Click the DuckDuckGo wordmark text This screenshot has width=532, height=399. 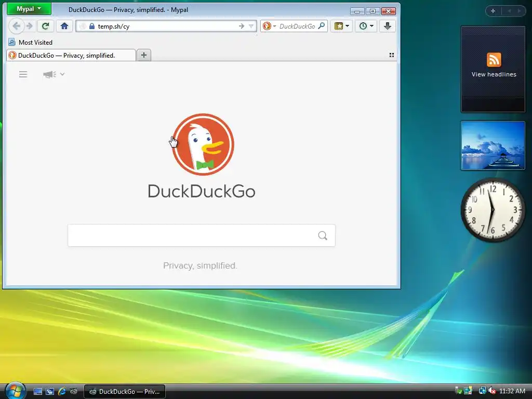[x=202, y=191]
